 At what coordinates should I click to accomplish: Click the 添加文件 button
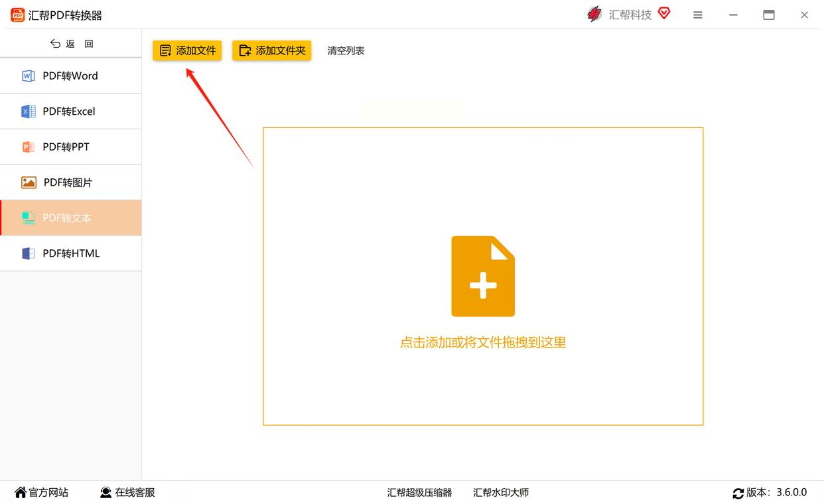click(x=187, y=50)
